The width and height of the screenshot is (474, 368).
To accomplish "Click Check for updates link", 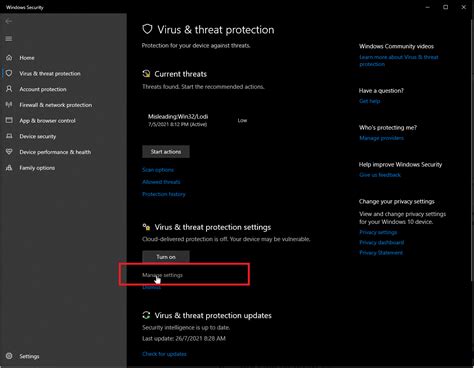I will click(x=164, y=354).
